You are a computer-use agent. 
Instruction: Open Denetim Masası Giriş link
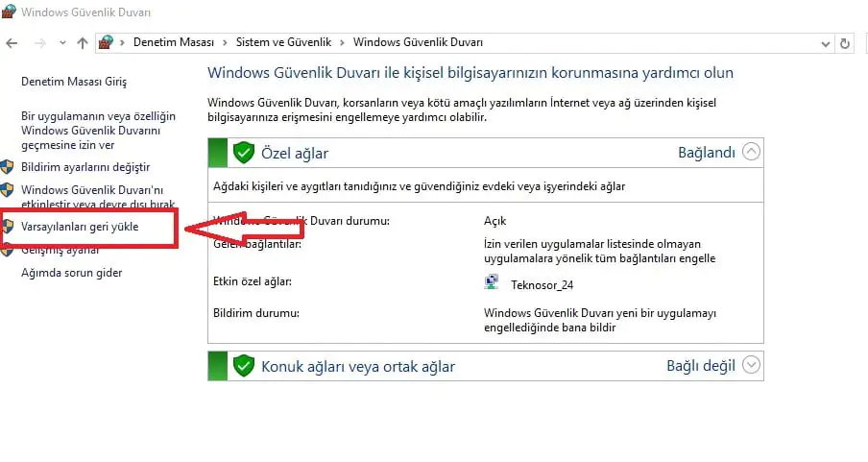(74, 82)
